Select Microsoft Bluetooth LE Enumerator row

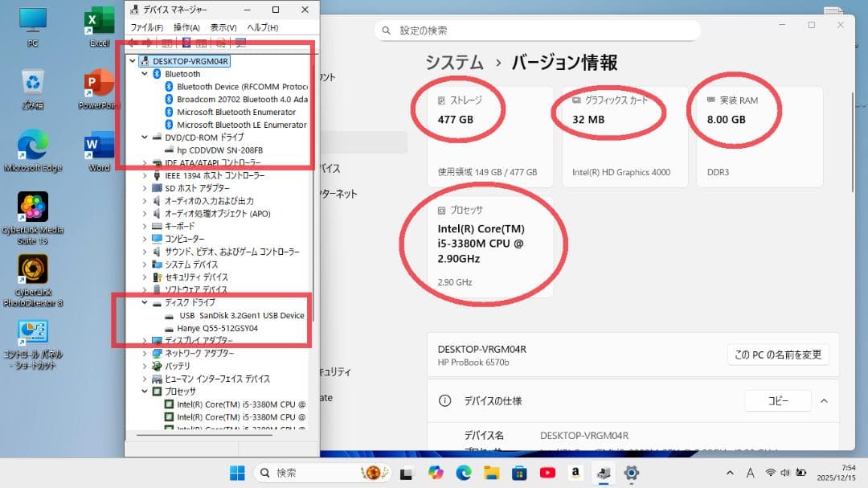(241, 125)
